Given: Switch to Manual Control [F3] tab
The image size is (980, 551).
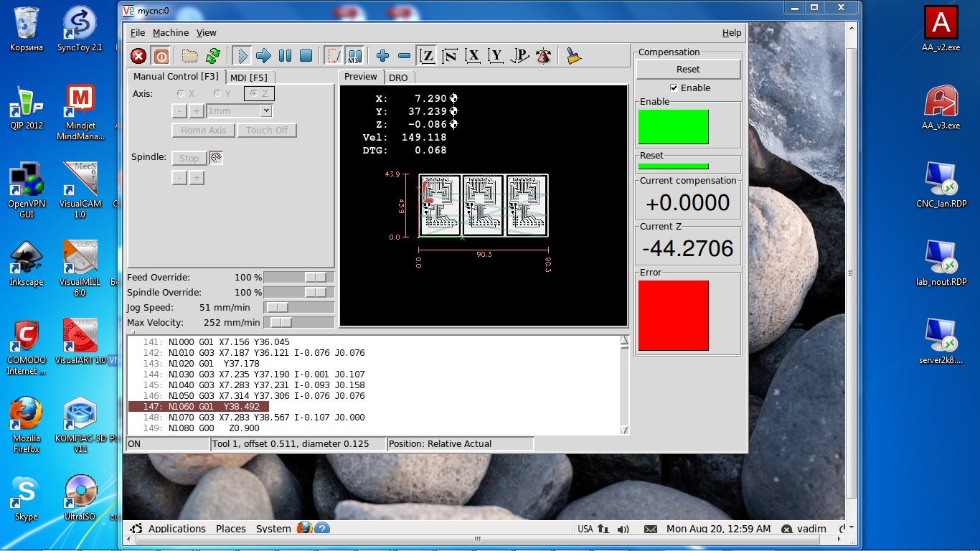Looking at the screenshot, I should (176, 77).
